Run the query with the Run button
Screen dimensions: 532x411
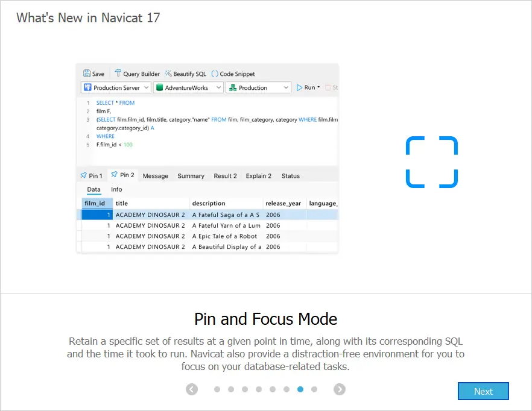click(x=308, y=87)
